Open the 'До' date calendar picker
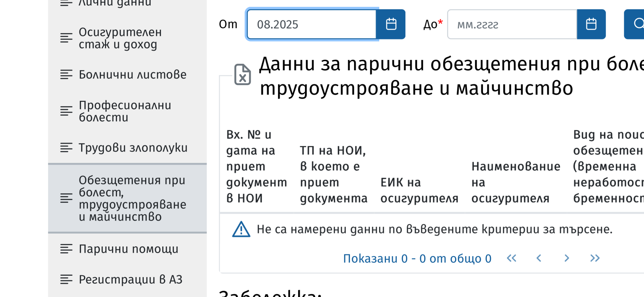The image size is (644, 297). point(591,24)
